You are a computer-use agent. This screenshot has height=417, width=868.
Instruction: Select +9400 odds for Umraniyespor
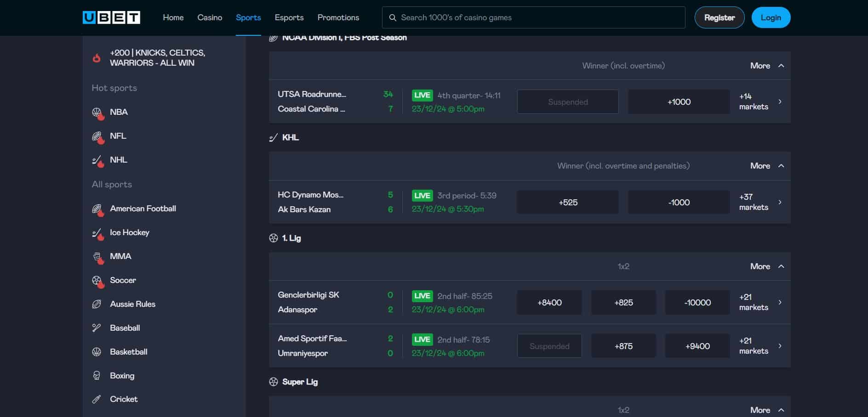coord(697,346)
